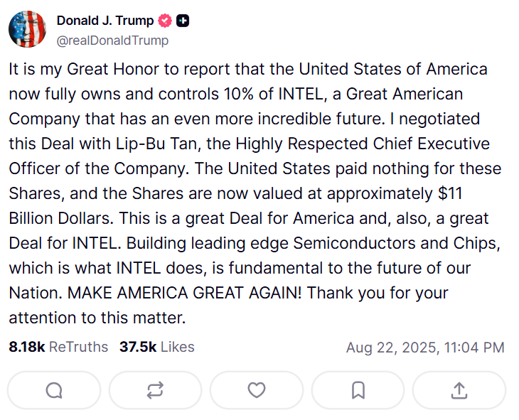ReTruth the post using the arrows icon
The image size is (519, 420).
[x=155, y=390]
